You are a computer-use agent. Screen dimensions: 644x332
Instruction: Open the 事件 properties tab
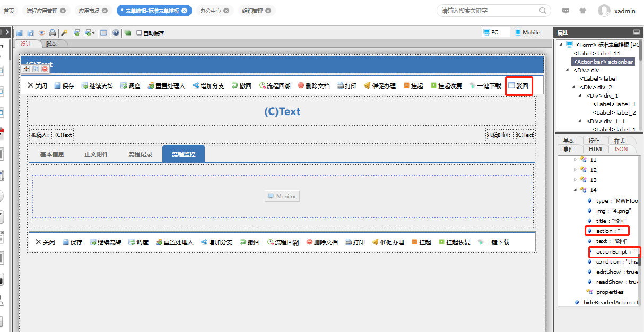[568, 149]
